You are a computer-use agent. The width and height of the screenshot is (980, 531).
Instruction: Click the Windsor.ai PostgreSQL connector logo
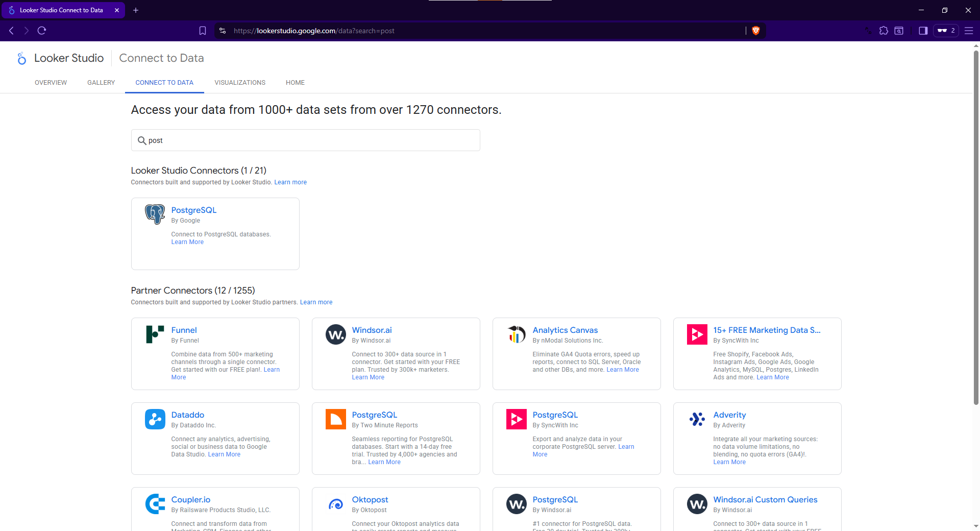pos(517,504)
